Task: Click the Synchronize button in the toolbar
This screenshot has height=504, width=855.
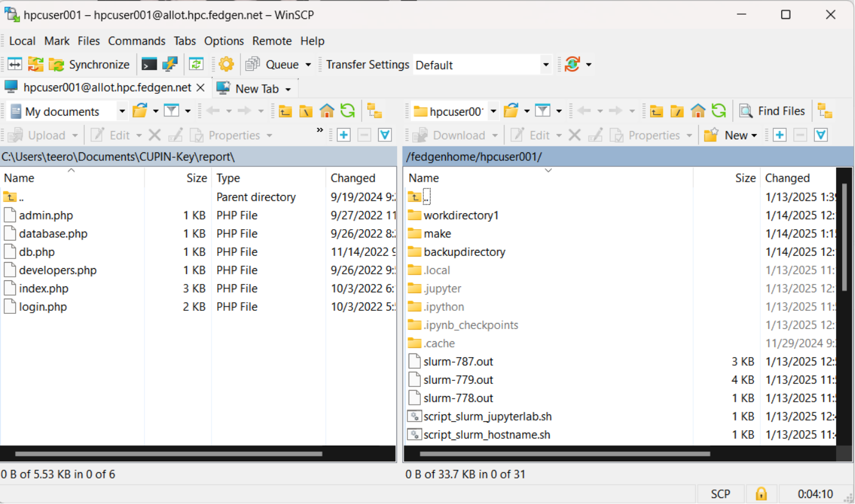Action: (90, 64)
